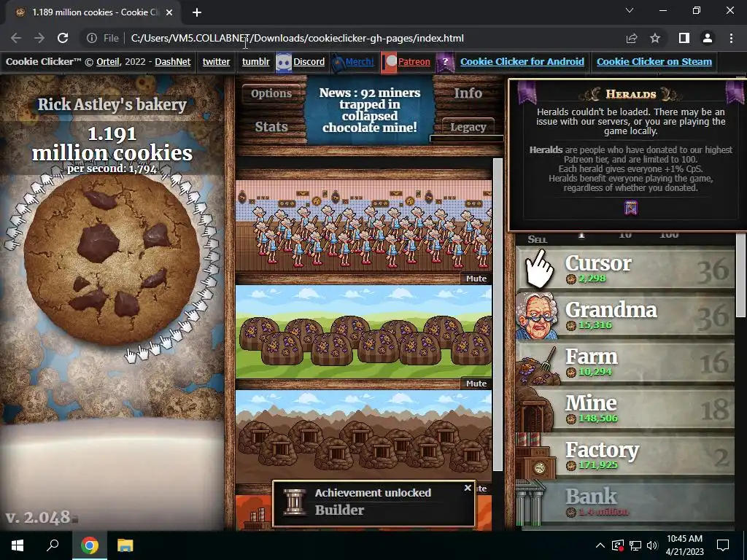
Task: Open the Options menu
Action: pos(271,93)
